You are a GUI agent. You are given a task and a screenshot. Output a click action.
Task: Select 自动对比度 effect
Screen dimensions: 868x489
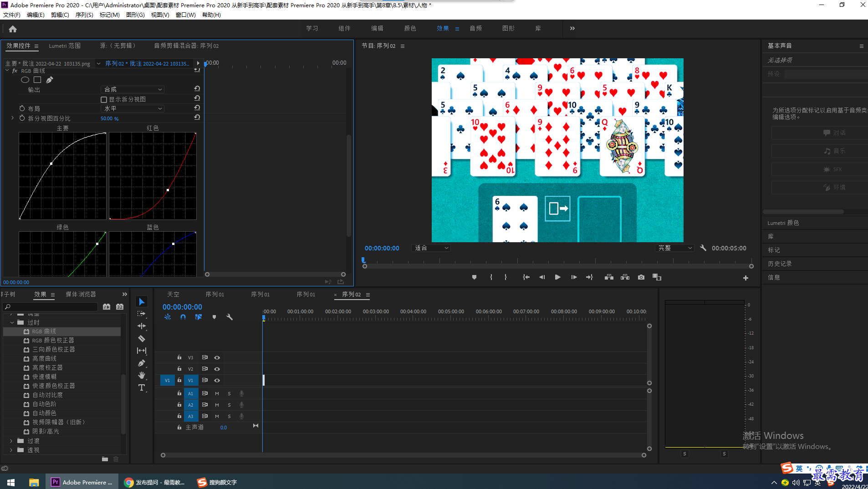click(x=47, y=395)
